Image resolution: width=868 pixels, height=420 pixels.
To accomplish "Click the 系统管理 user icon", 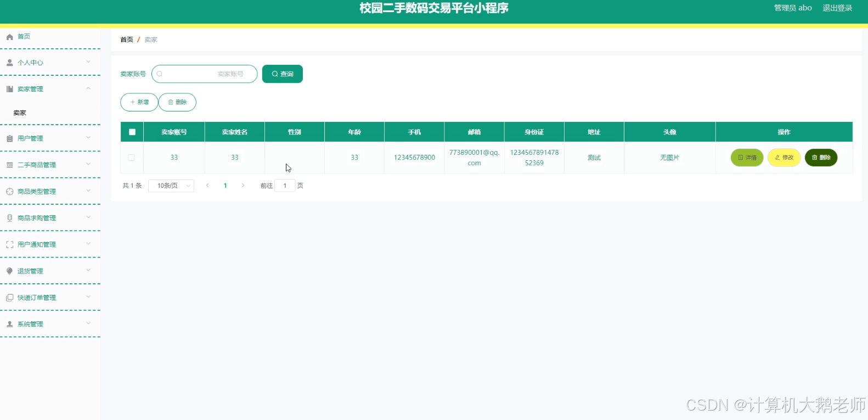I will pyautogui.click(x=9, y=324).
